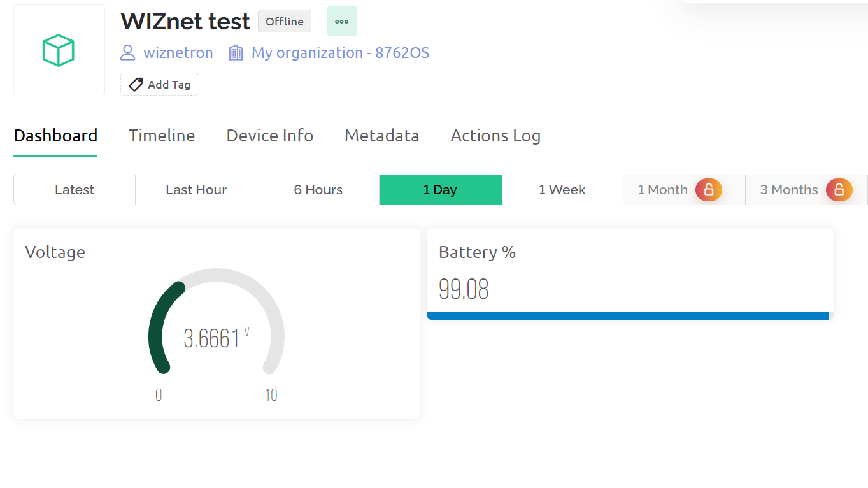Screen dimensions: 868x488
Task: Click the Add Tag button
Action: pyautogui.click(x=160, y=85)
